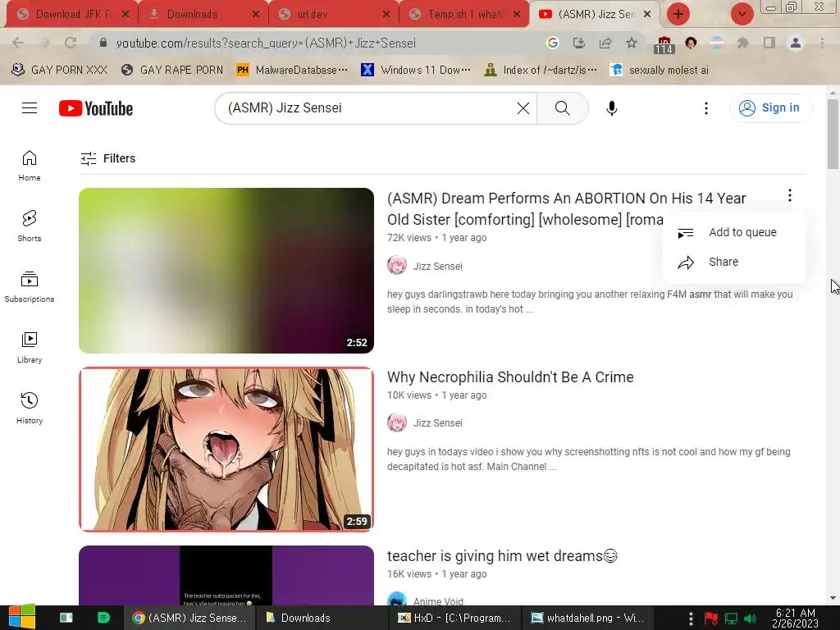
Task: Click the Google icon in the address bar
Action: pos(553,43)
